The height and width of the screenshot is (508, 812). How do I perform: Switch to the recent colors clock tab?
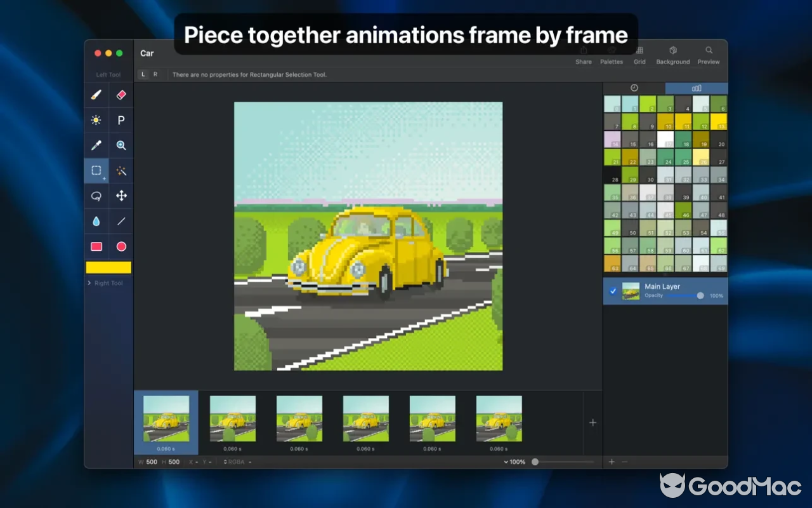[632, 88]
